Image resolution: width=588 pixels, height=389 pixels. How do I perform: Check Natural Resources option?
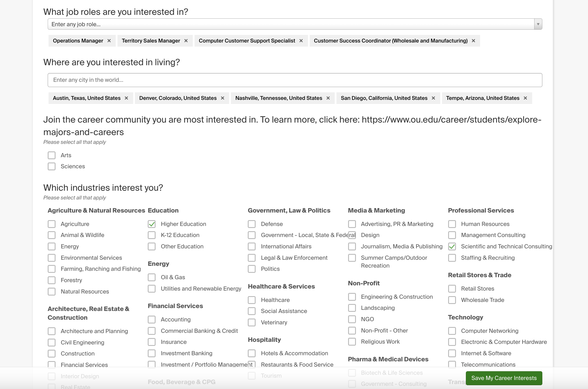(x=52, y=291)
